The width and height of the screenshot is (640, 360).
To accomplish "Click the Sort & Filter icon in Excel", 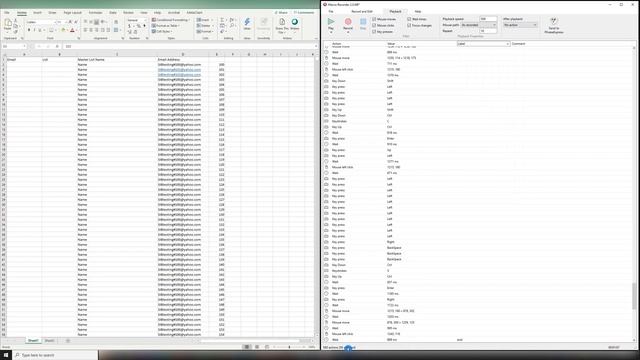I will 232,20.
